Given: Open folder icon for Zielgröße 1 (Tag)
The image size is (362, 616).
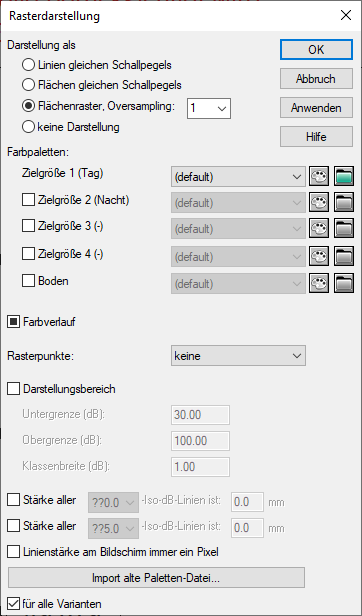Looking at the screenshot, I should [344, 176].
